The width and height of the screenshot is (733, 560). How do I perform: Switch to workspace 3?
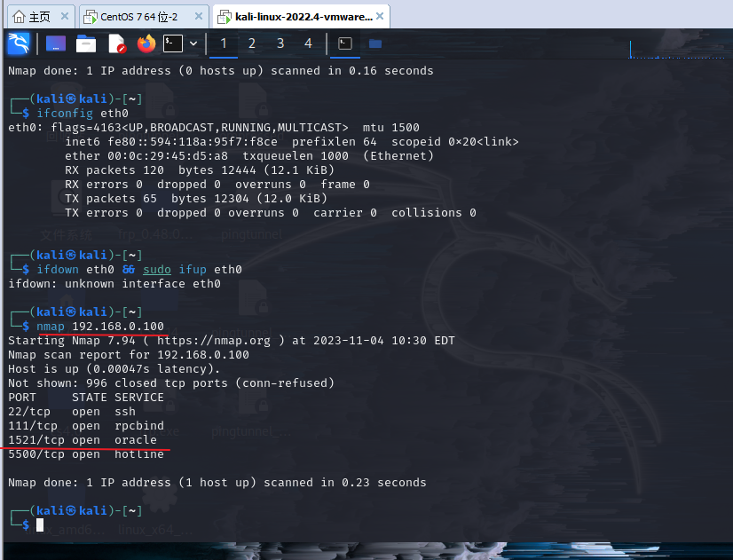[280, 43]
